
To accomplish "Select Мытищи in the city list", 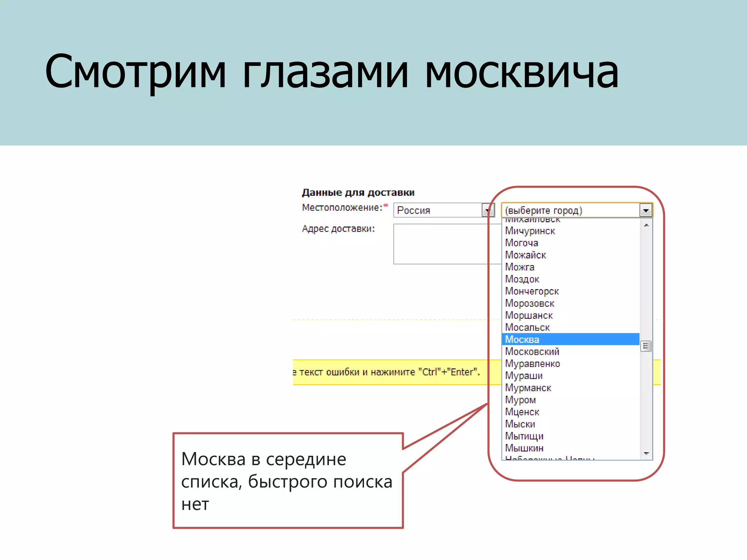I will pos(571,436).
